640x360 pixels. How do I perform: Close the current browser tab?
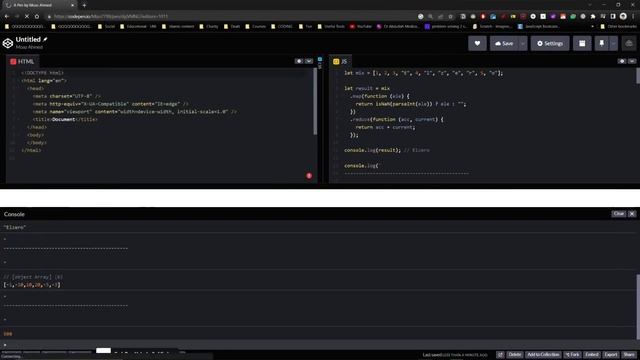point(72,5)
